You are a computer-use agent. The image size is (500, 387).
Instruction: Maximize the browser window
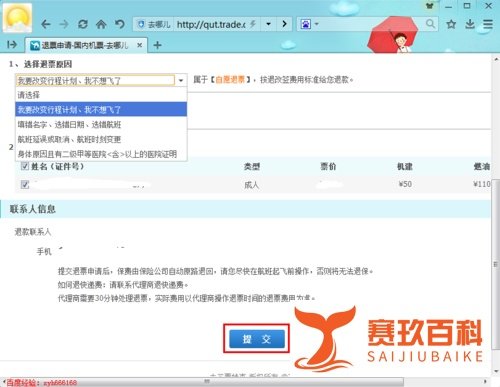467,6
